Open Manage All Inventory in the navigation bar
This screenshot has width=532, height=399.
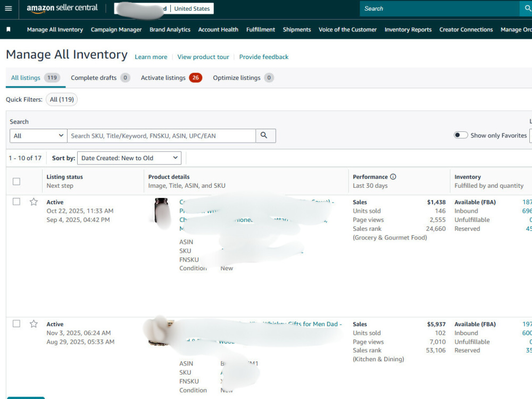pyautogui.click(x=55, y=29)
